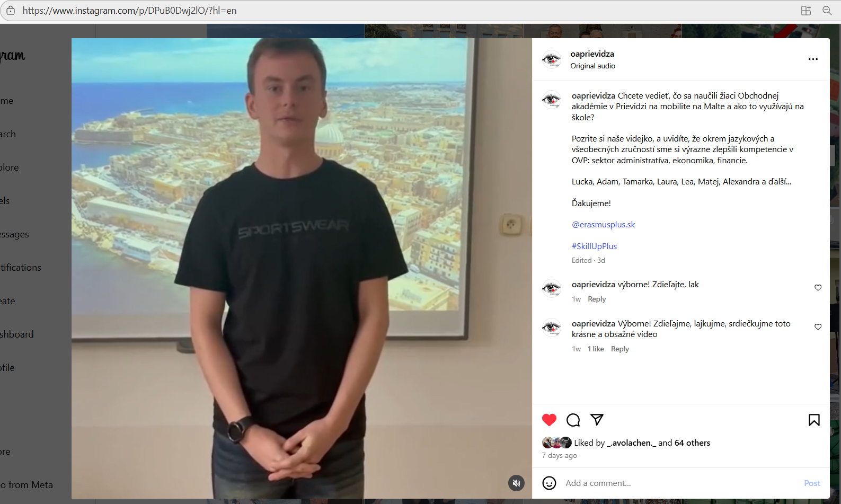Open the browser zoom magnifier icon
The height and width of the screenshot is (504, 841).
pos(827,11)
